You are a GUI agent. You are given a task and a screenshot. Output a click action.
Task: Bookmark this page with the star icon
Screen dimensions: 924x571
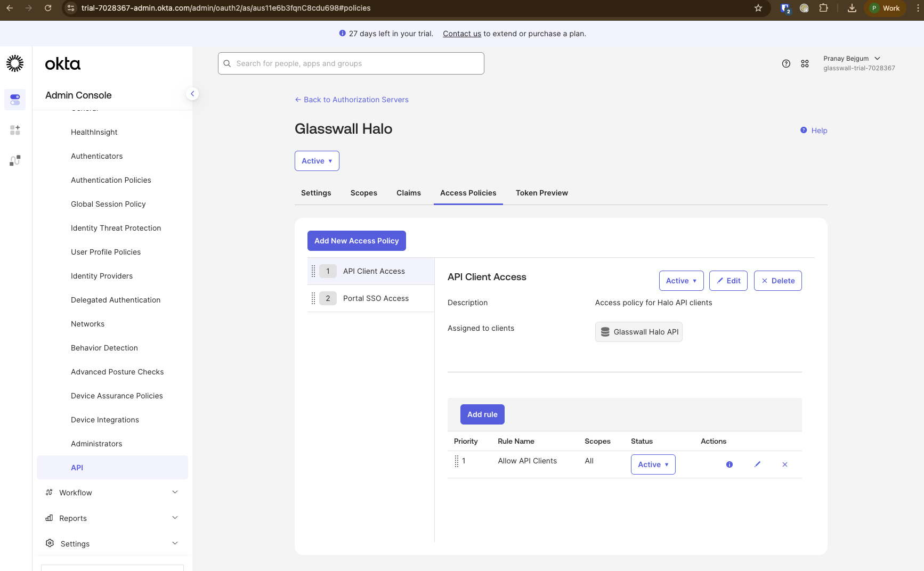click(x=758, y=8)
